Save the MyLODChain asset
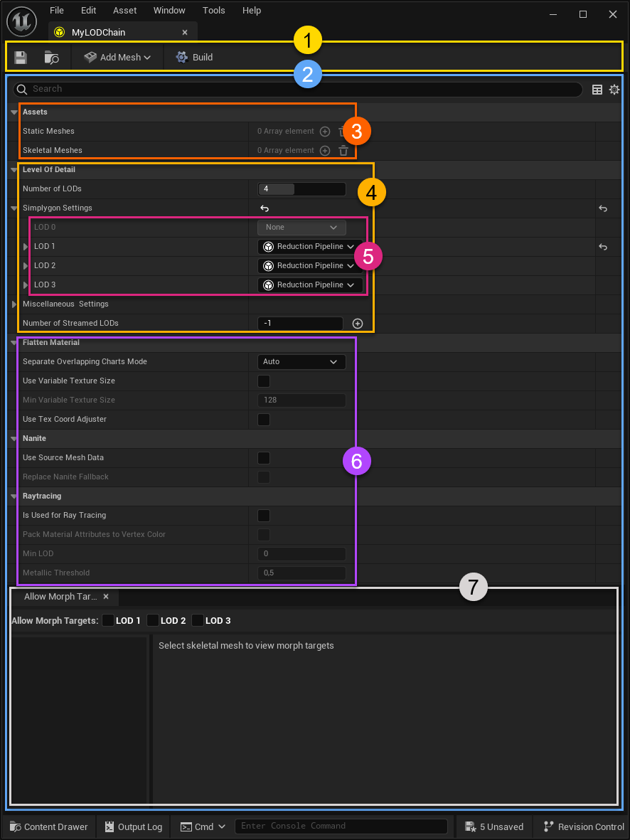 (x=20, y=57)
